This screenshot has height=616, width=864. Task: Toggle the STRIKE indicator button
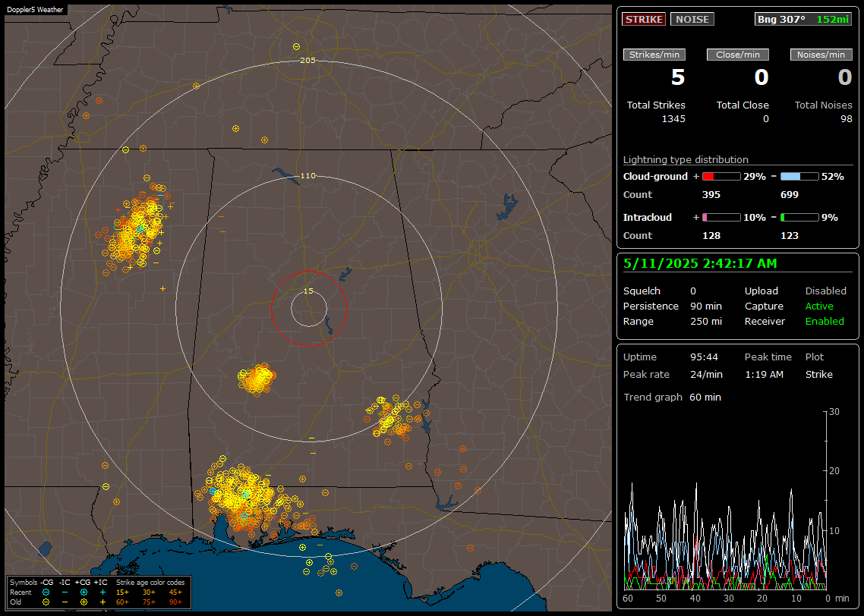tap(644, 19)
